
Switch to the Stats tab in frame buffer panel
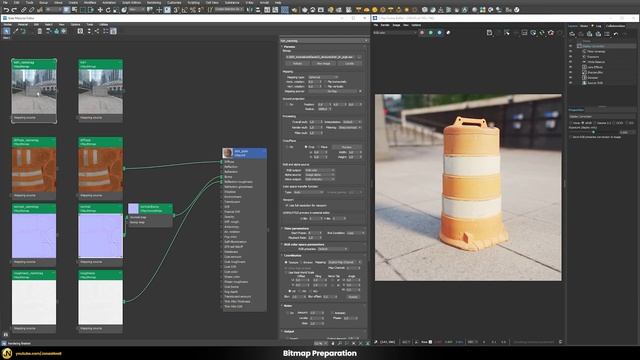[x=584, y=26]
